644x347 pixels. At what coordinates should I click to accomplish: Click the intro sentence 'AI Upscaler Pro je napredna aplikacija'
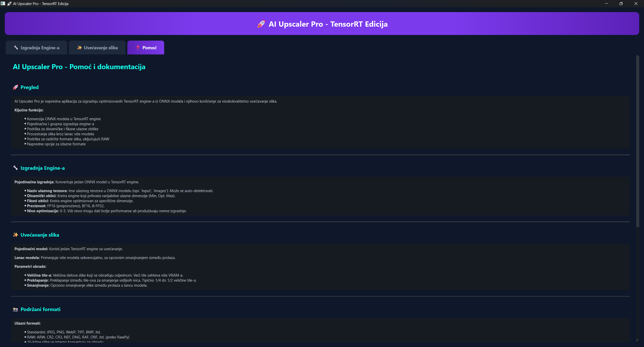[146, 101]
